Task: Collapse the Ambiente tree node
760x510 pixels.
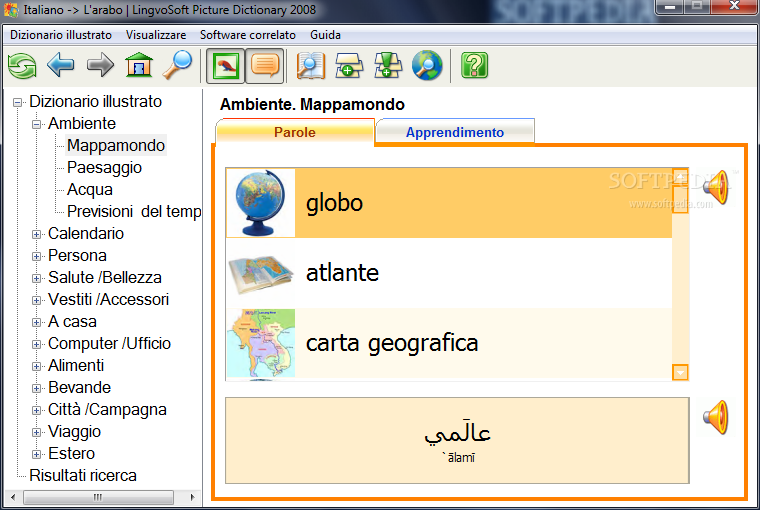Action: 36,124
